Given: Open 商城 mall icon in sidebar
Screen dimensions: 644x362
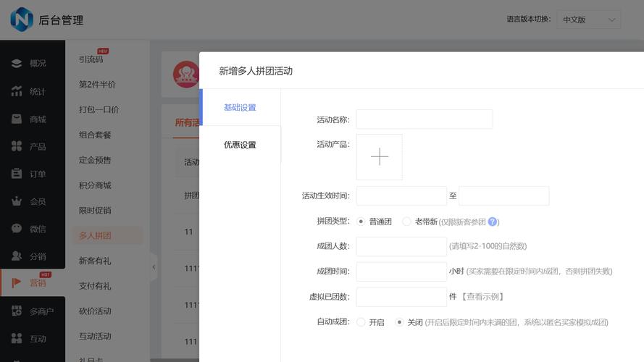Looking at the screenshot, I should coord(17,119).
